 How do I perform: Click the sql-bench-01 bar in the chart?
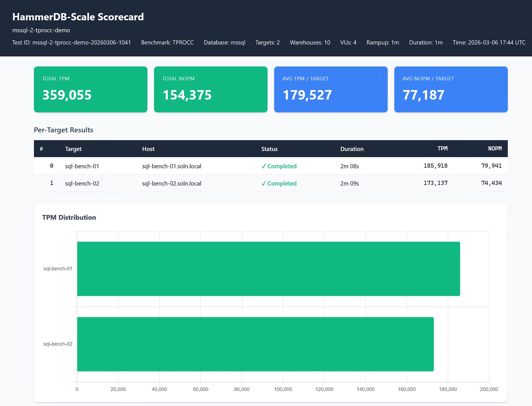[268, 269]
